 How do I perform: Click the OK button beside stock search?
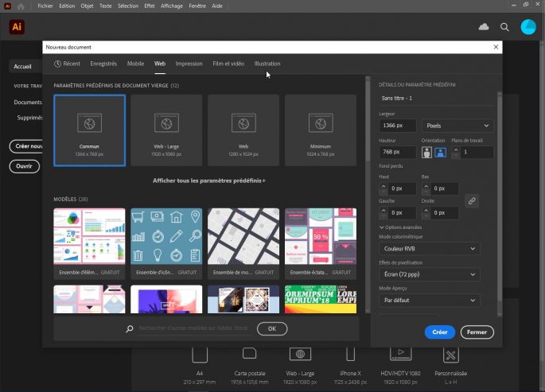coord(272,328)
